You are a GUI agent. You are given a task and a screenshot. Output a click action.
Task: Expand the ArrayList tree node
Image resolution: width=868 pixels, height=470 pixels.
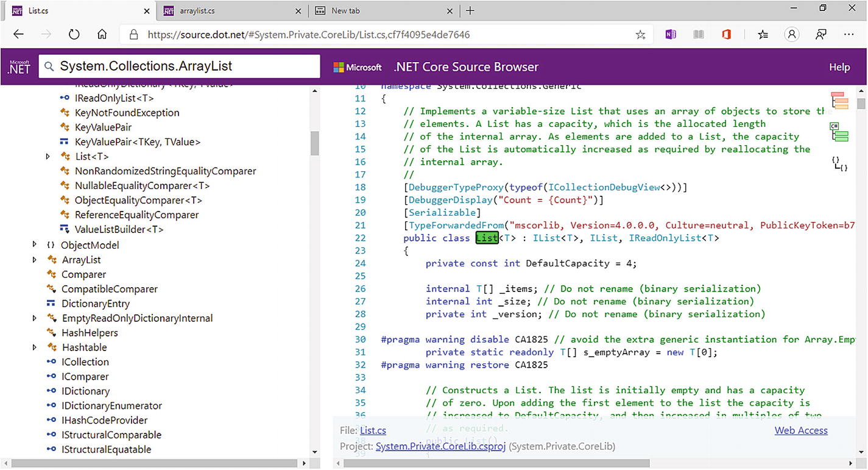click(x=35, y=260)
